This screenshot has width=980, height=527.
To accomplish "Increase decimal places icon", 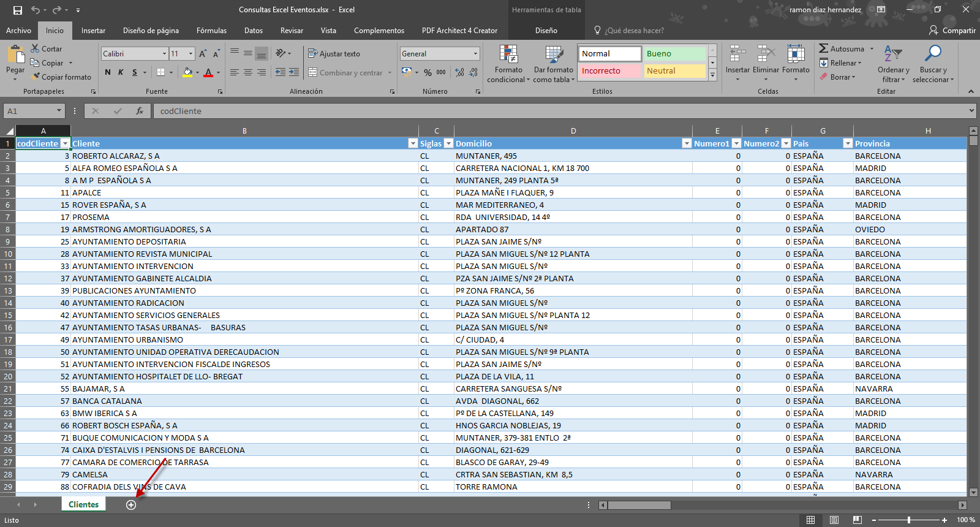I will coord(460,72).
